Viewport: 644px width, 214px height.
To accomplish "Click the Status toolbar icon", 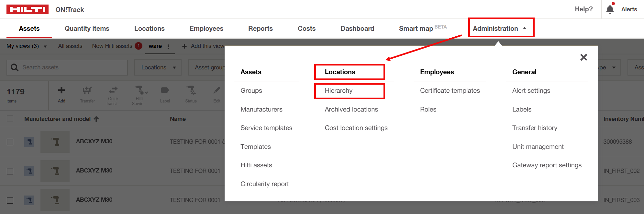I will coord(191,90).
